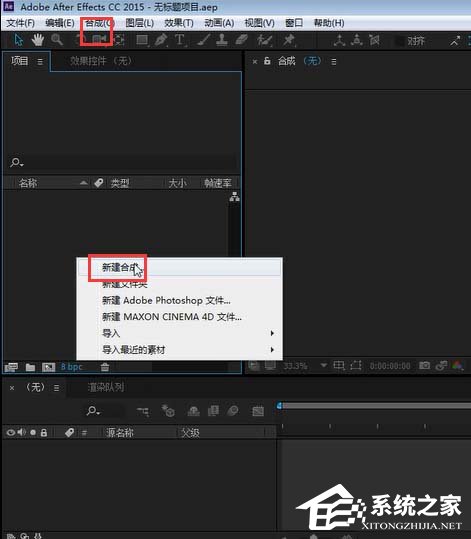Image resolution: width=471 pixels, height=539 pixels.
Task: Open the 文件(F) menu
Action: (21, 23)
